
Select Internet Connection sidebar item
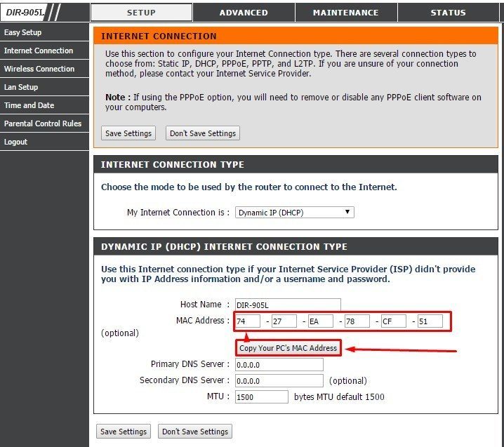(x=44, y=51)
